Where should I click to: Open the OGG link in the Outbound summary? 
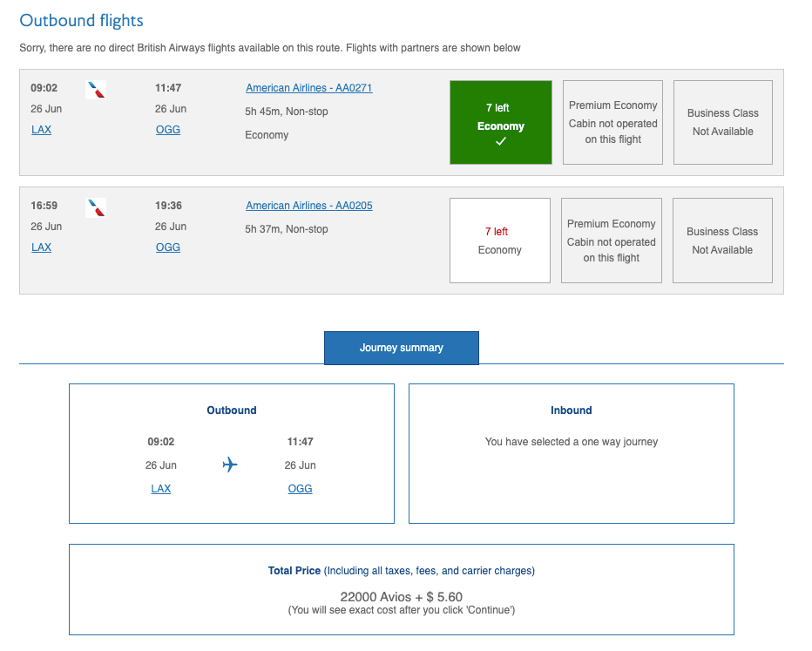[300, 489]
